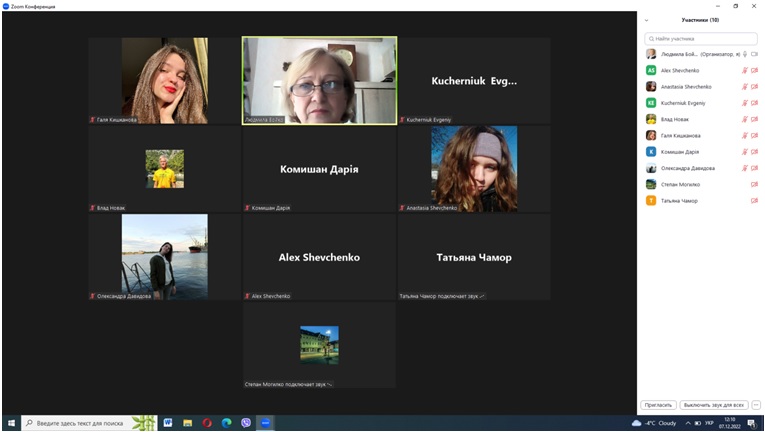The width and height of the screenshot is (765, 432).
Task: Click the taskbar clock showing 12:10
Action: coord(730,423)
